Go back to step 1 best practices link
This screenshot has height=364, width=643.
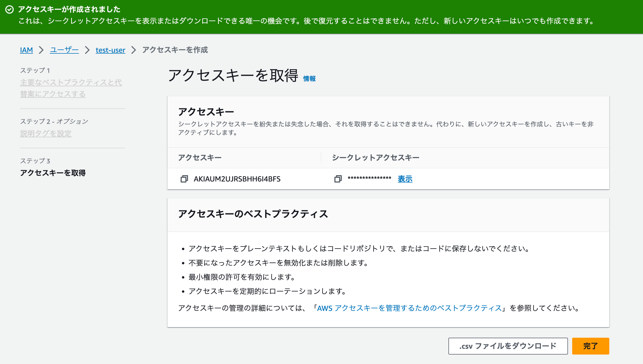[x=71, y=88]
